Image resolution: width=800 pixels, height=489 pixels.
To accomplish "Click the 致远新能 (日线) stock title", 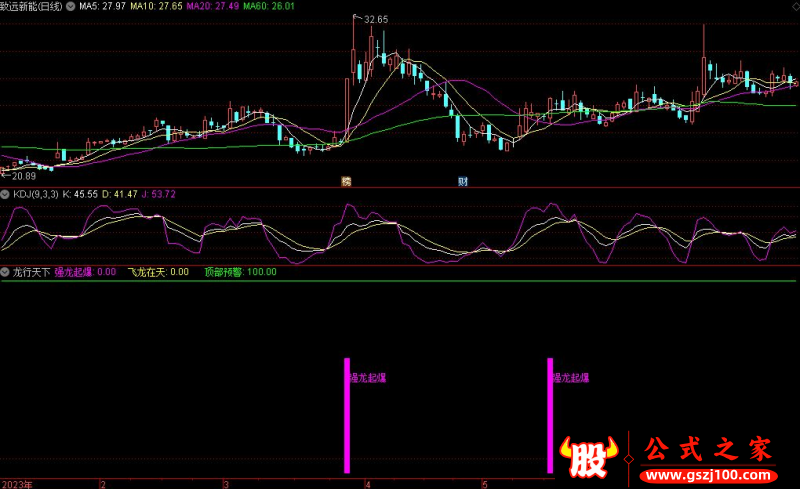I will click(x=30, y=6).
